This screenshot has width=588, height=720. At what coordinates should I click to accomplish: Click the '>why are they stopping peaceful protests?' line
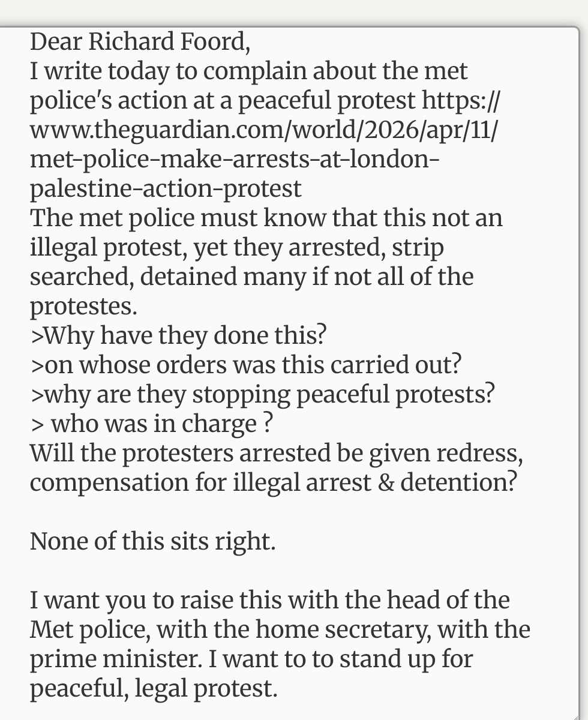pyautogui.click(x=263, y=395)
